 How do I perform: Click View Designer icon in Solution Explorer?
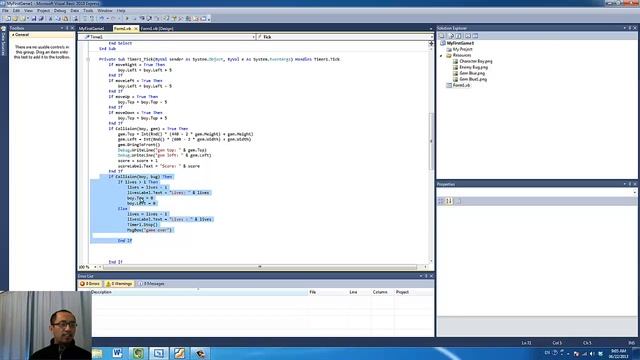click(475, 36)
